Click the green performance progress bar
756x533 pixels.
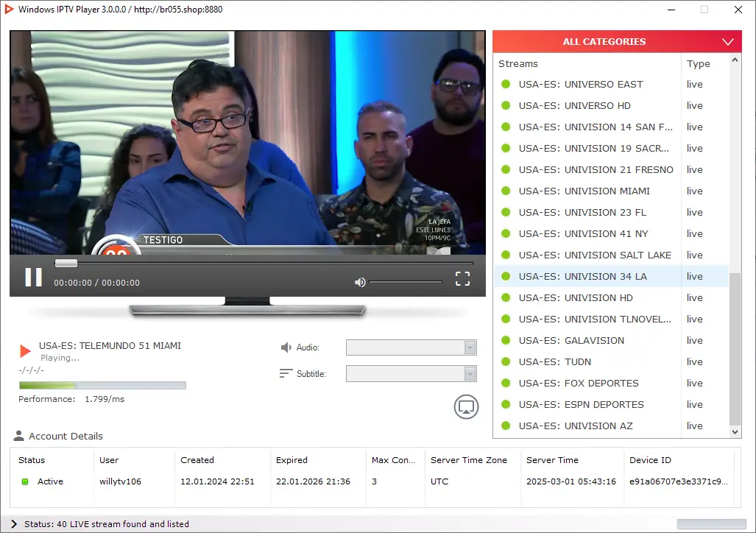[102, 386]
